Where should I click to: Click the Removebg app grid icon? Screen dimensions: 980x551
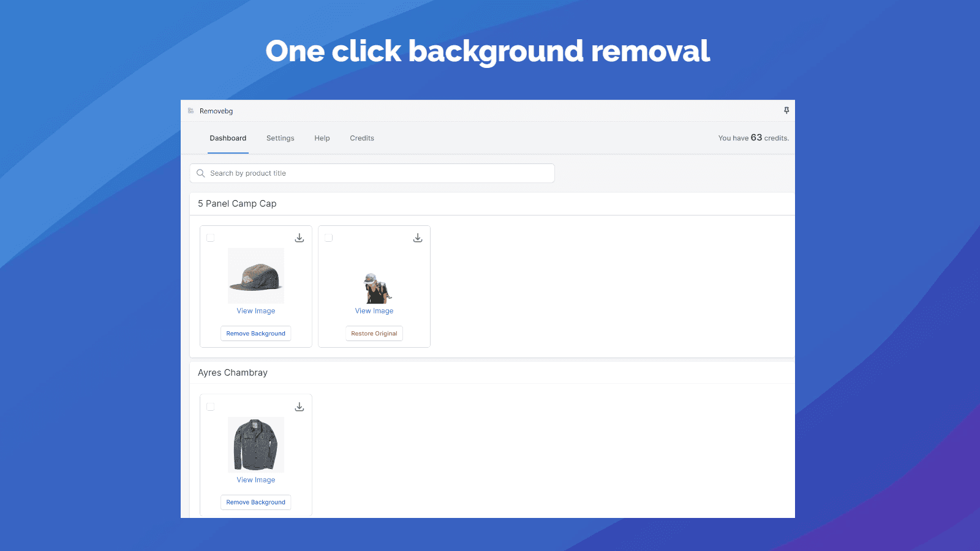point(190,111)
